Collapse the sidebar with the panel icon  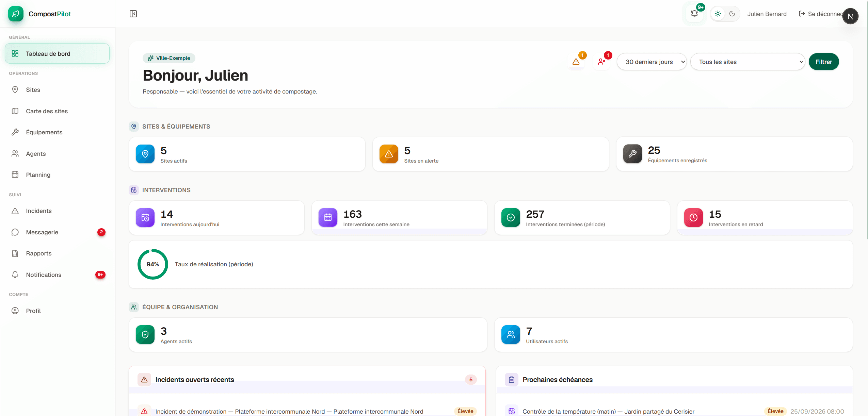133,14
